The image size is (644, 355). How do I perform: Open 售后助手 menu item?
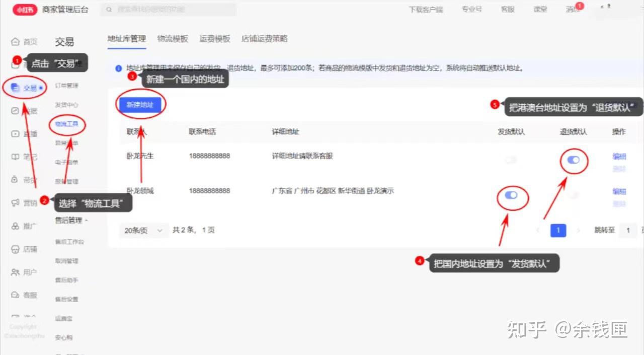(x=66, y=280)
